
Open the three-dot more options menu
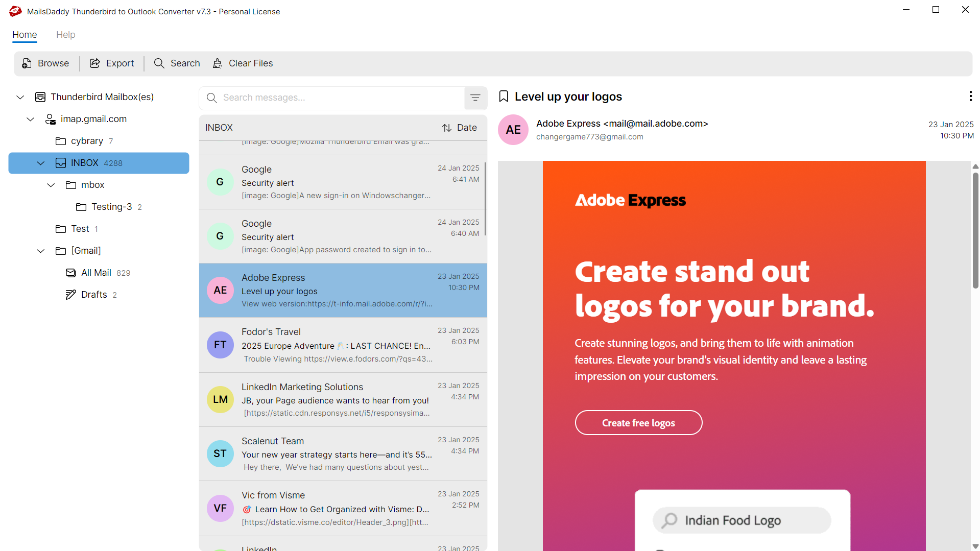click(x=970, y=96)
